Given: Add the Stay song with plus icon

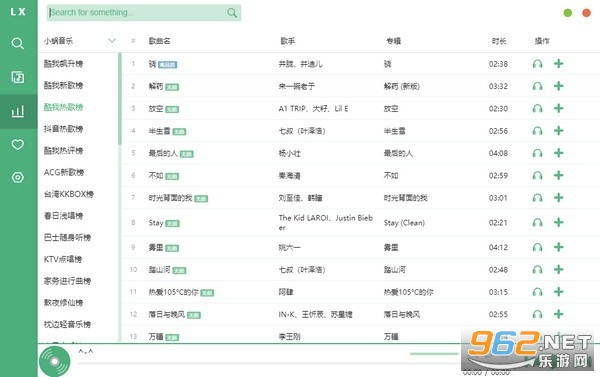Looking at the screenshot, I should (559, 222).
